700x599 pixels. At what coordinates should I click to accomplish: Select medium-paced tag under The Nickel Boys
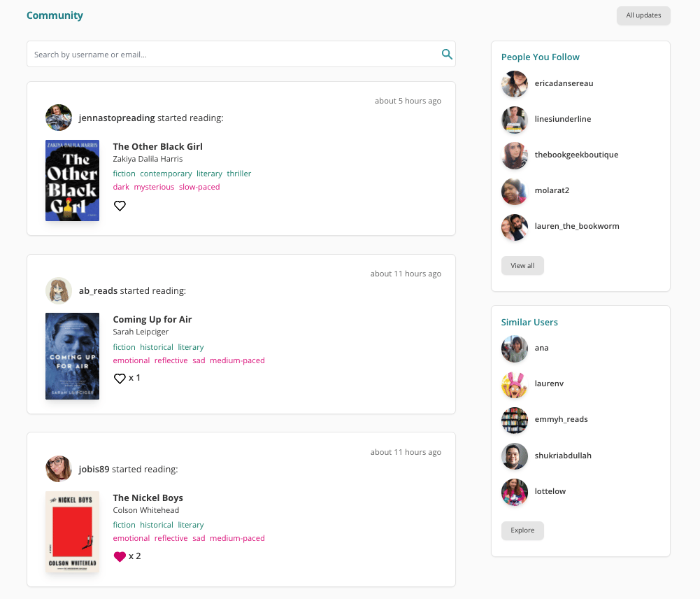(x=237, y=538)
